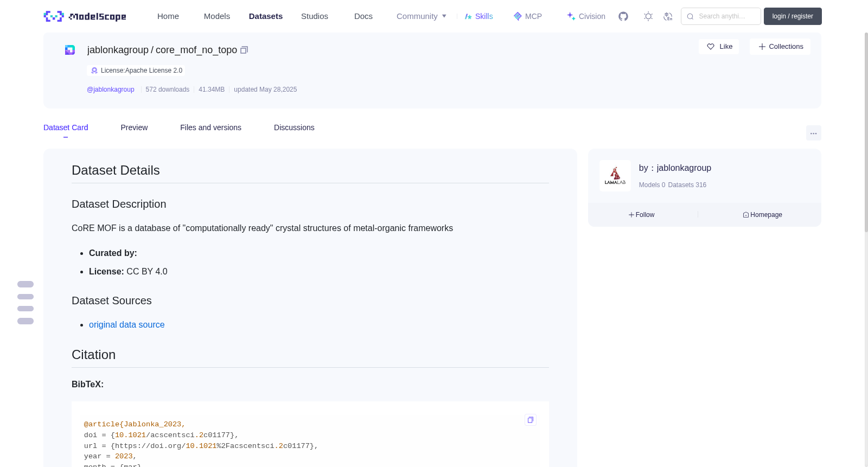Viewport: 868px width, 467px height.
Task: Click the 572 downloads text
Action: (168, 89)
